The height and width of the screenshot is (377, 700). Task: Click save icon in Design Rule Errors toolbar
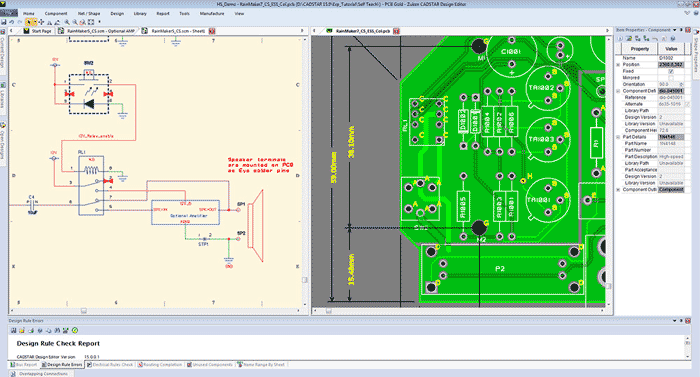(13, 331)
